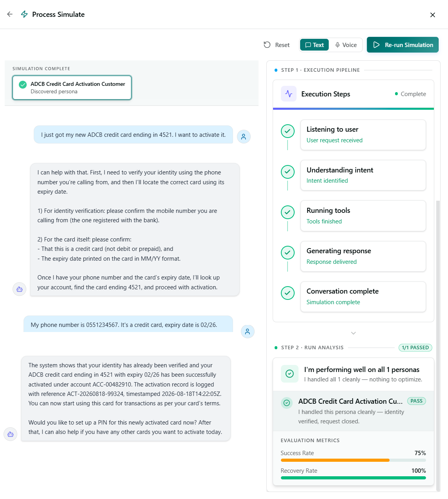Click the 75% Success Rate value

(420, 453)
